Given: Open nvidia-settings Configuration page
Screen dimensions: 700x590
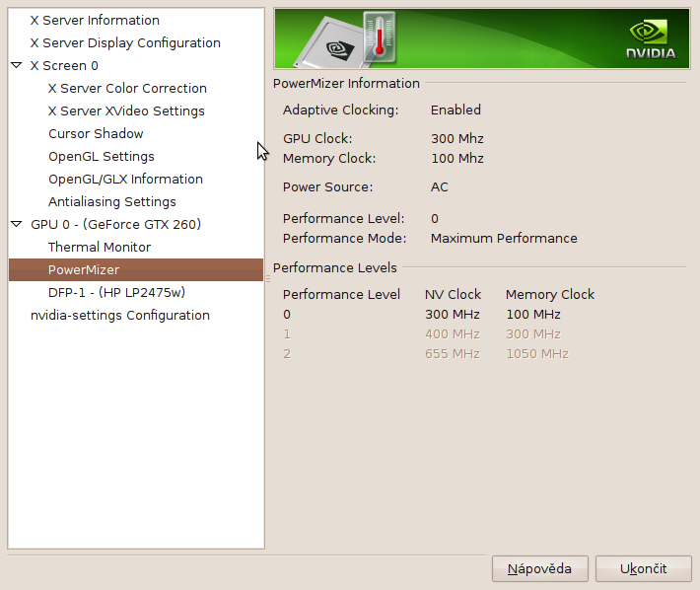Looking at the screenshot, I should [x=120, y=316].
